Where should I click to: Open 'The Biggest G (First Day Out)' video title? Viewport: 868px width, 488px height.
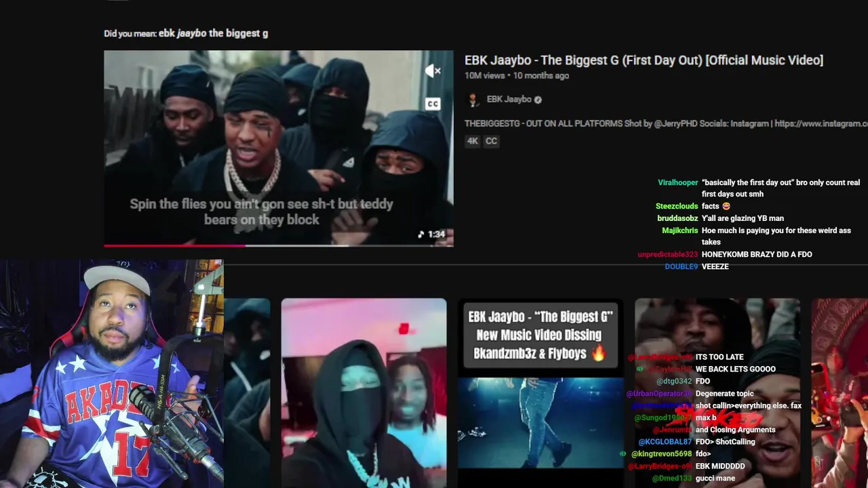[x=644, y=60]
